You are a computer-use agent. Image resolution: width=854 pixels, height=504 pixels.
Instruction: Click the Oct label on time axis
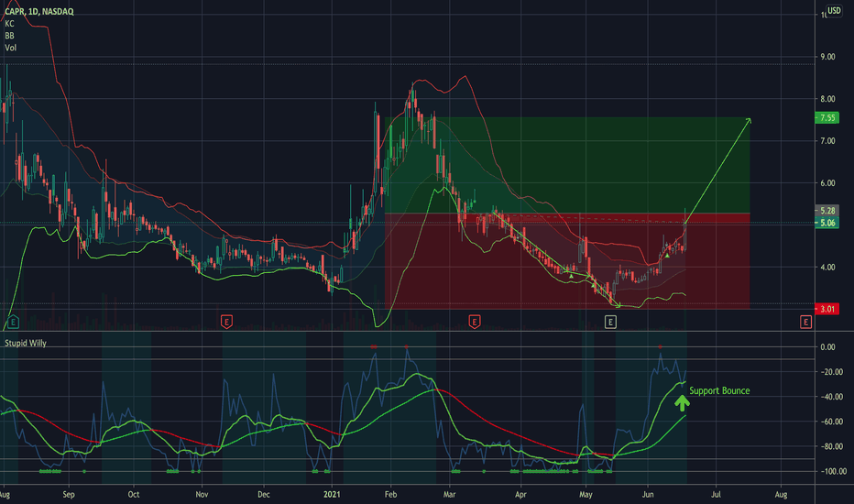pyautogui.click(x=134, y=495)
